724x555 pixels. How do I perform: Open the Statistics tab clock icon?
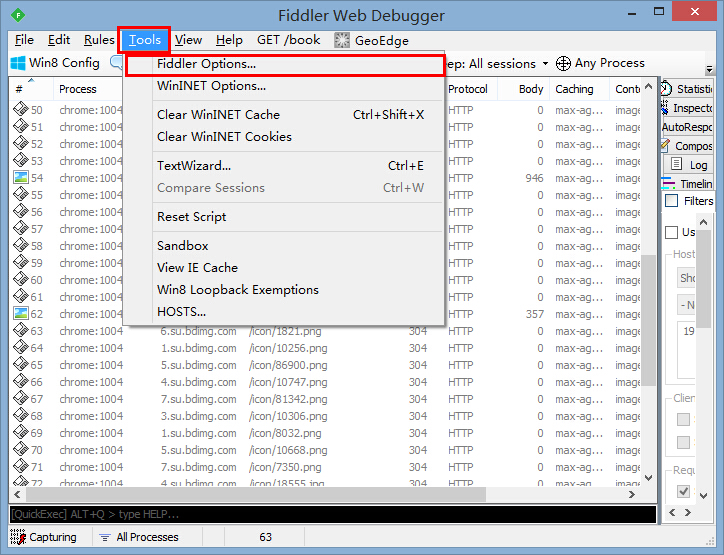point(666,89)
